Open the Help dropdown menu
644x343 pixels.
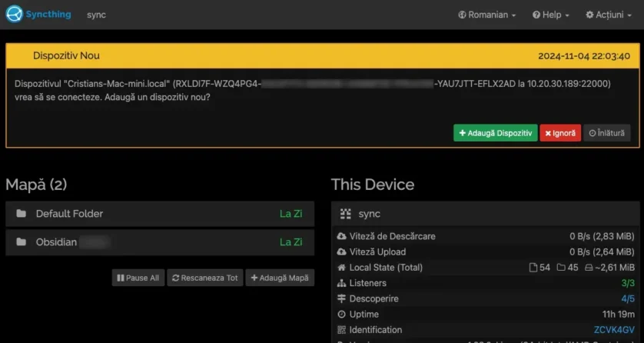pyautogui.click(x=556, y=15)
